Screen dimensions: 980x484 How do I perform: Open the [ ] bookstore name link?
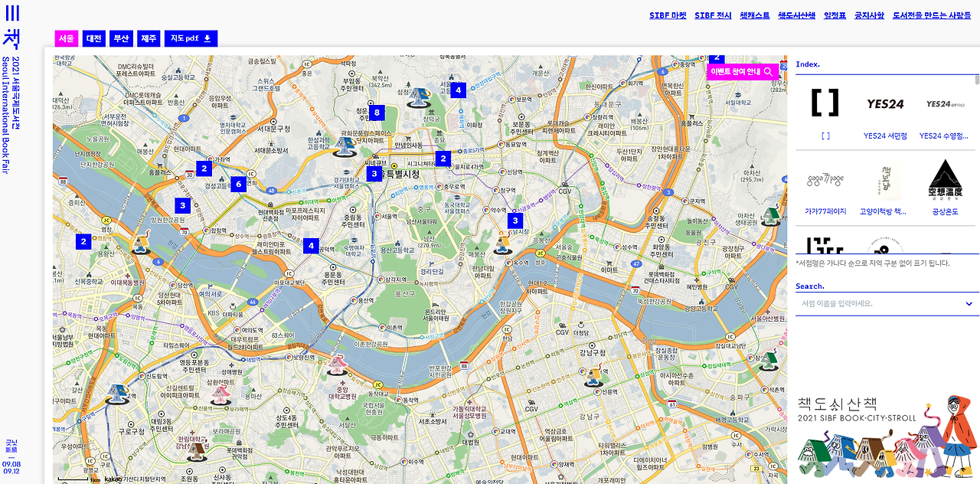[x=825, y=136]
